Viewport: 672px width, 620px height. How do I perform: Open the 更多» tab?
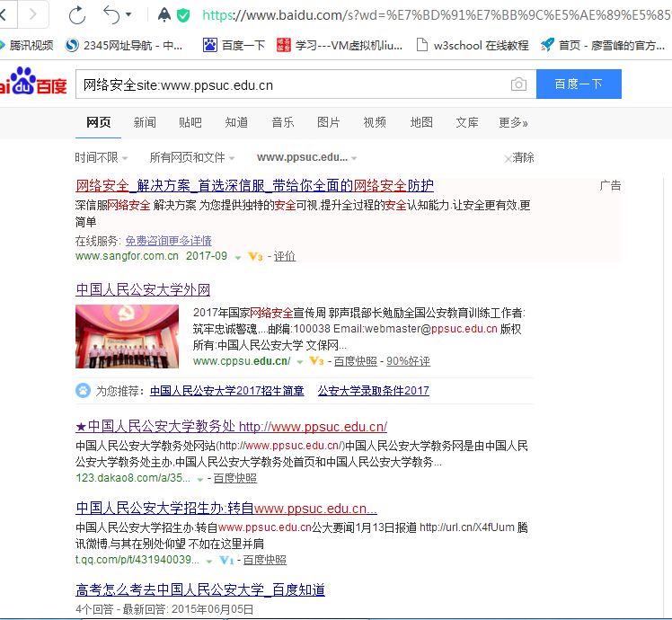tap(513, 122)
